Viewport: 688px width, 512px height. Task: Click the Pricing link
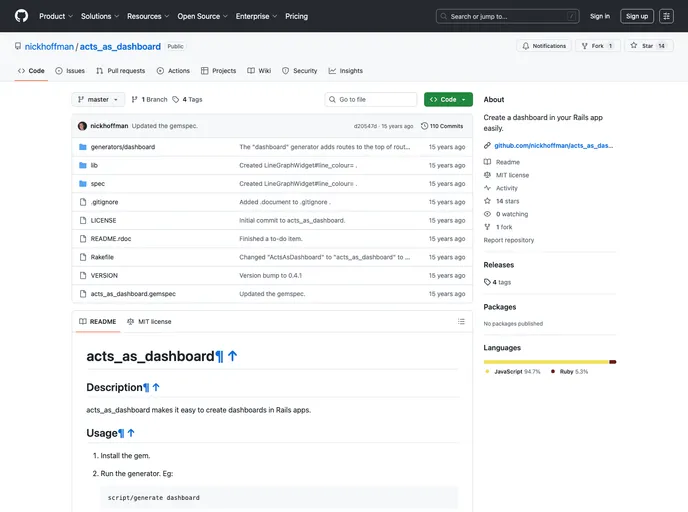click(x=297, y=16)
